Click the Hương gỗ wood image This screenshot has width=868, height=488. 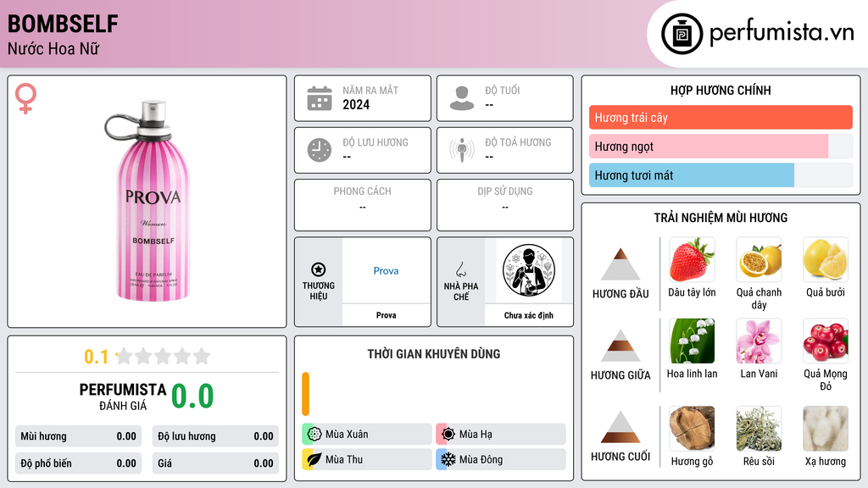(692, 428)
